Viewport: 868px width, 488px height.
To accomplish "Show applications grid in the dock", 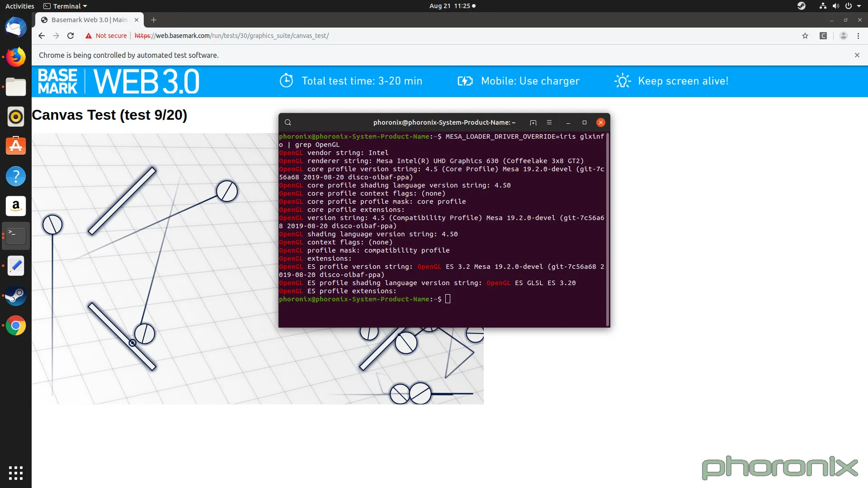I will pyautogui.click(x=16, y=473).
